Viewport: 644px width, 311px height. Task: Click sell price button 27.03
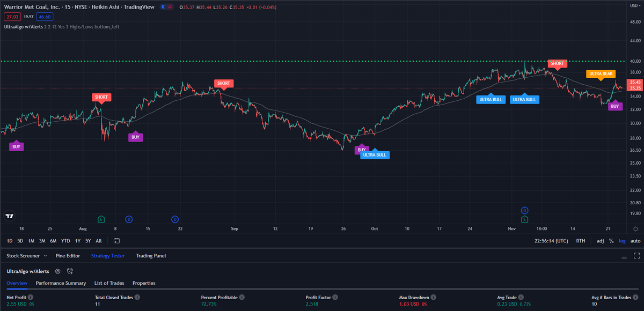(x=12, y=17)
